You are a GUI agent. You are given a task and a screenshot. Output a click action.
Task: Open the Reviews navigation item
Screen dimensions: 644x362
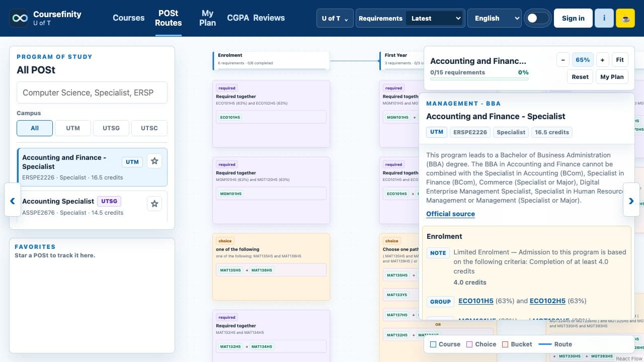269,18
